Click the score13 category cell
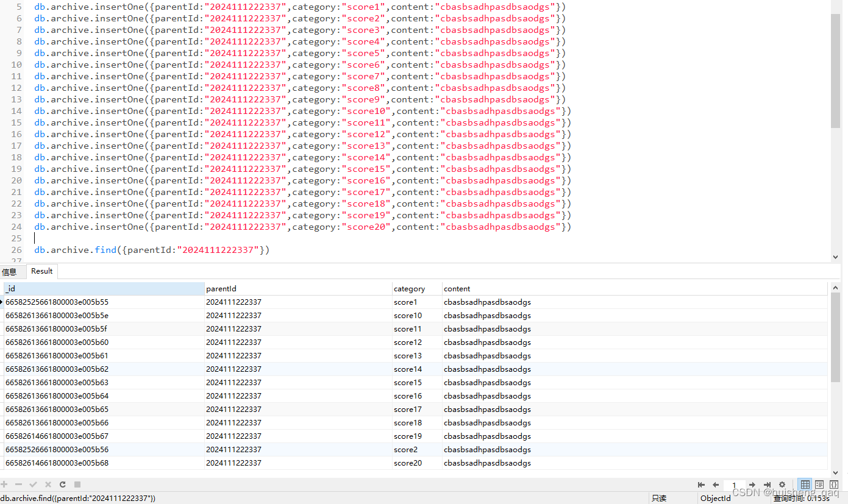This screenshot has width=848, height=504. [x=417, y=356]
